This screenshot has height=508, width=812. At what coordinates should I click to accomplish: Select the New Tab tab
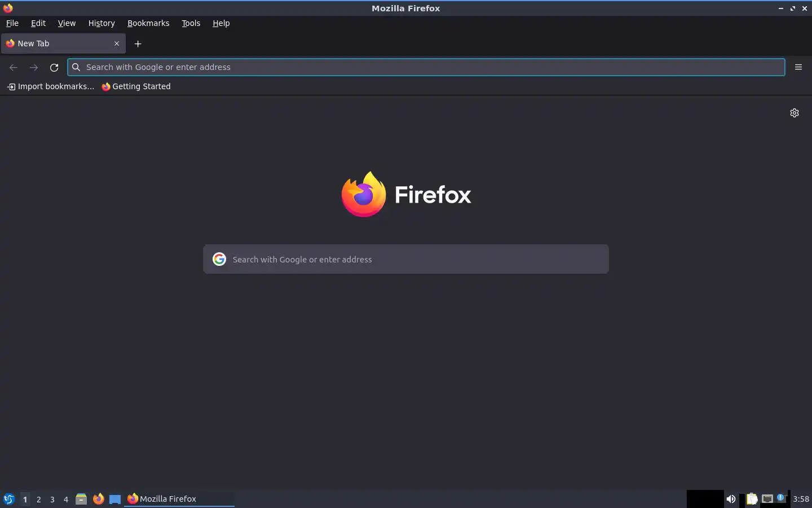pyautogui.click(x=63, y=43)
